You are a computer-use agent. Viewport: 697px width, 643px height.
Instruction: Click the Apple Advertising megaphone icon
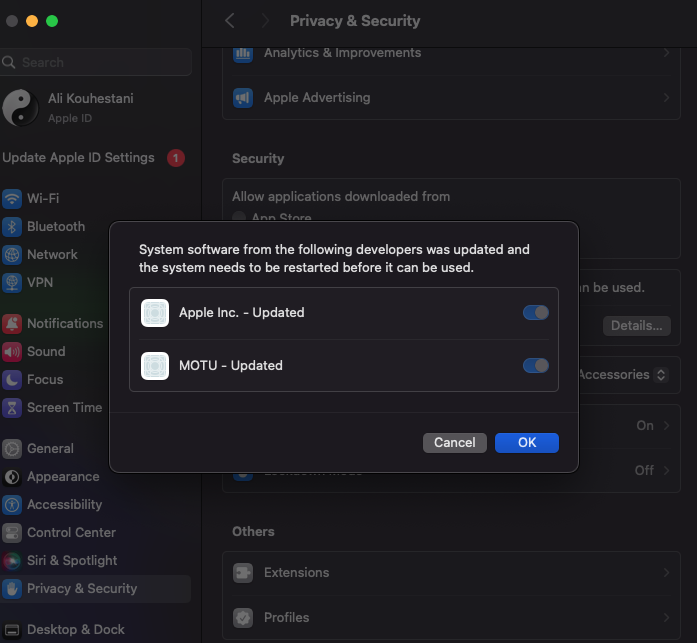[243, 98]
